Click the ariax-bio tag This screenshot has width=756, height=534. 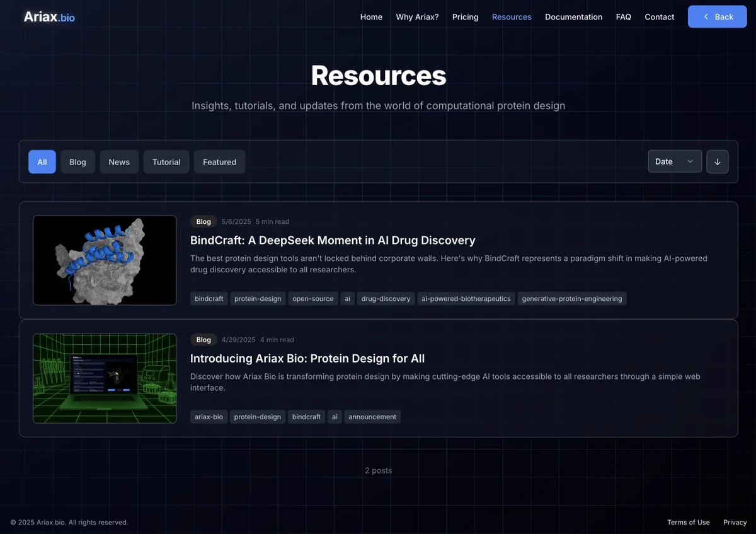(x=209, y=417)
